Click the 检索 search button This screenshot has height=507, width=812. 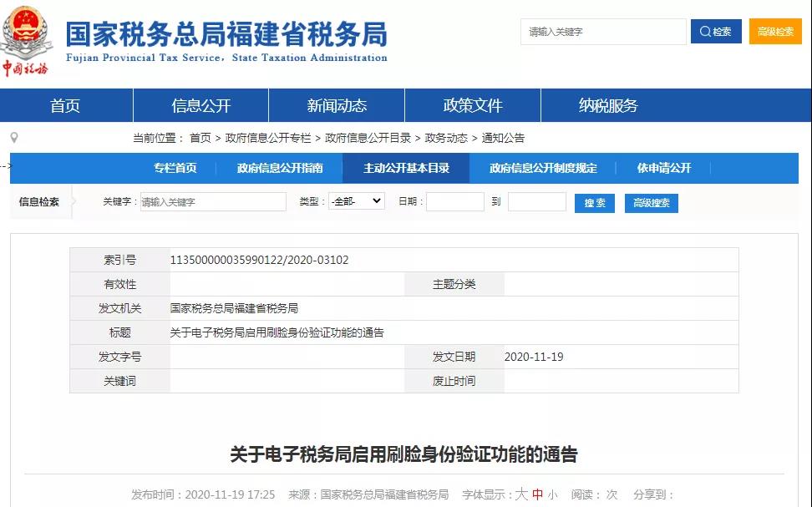716,32
